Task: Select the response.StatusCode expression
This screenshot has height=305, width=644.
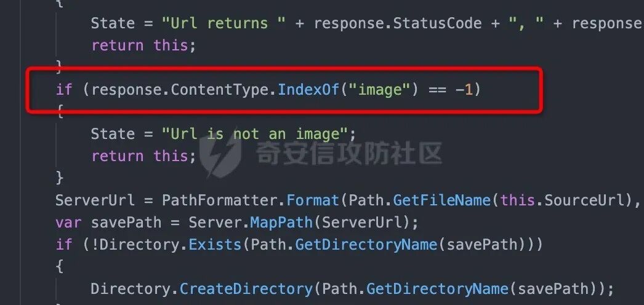Action: (x=398, y=23)
